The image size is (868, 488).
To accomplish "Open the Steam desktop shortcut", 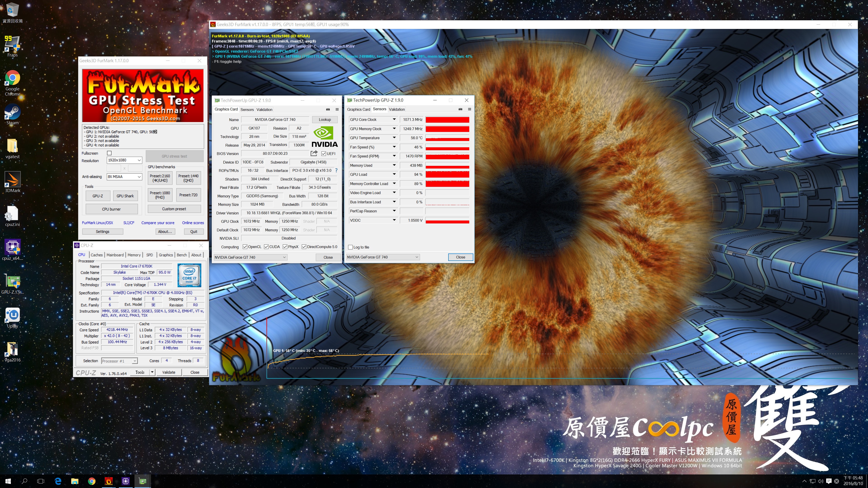I will pos(12,115).
